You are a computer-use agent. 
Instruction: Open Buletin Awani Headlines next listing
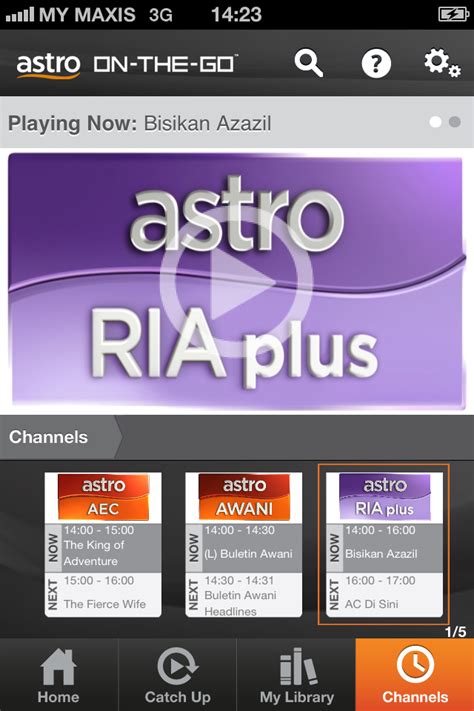tap(244, 594)
